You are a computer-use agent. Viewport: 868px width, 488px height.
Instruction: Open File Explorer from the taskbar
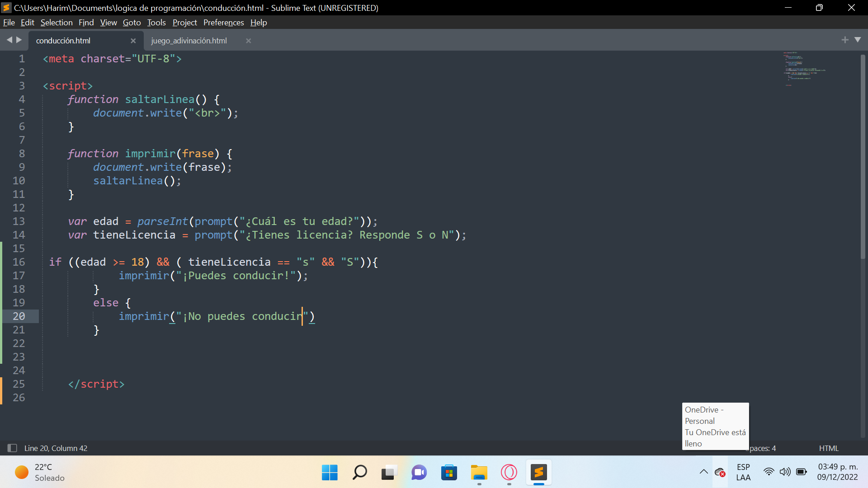(x=479, y=473)
